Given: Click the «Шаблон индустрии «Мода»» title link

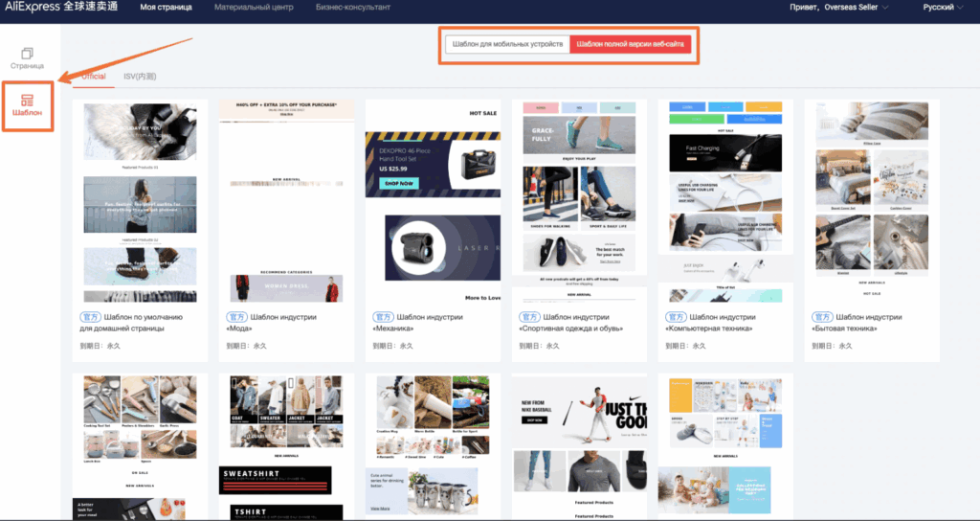Looking at the screenshot, I should [277, 323].
